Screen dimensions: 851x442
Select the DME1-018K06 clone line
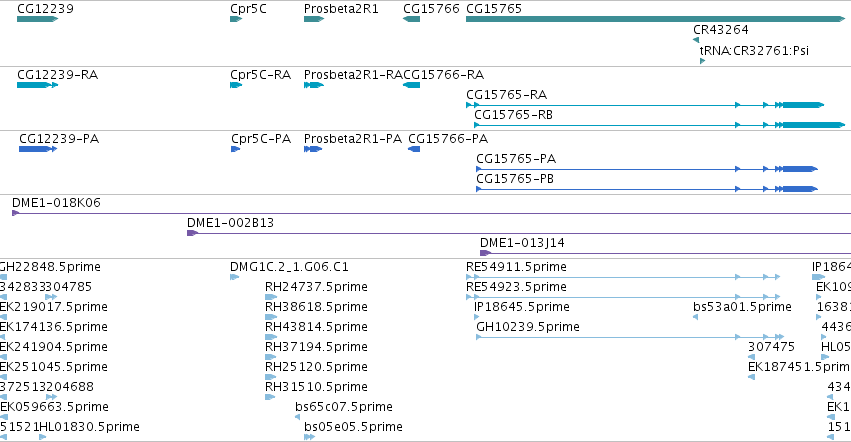tap(431, 213)
